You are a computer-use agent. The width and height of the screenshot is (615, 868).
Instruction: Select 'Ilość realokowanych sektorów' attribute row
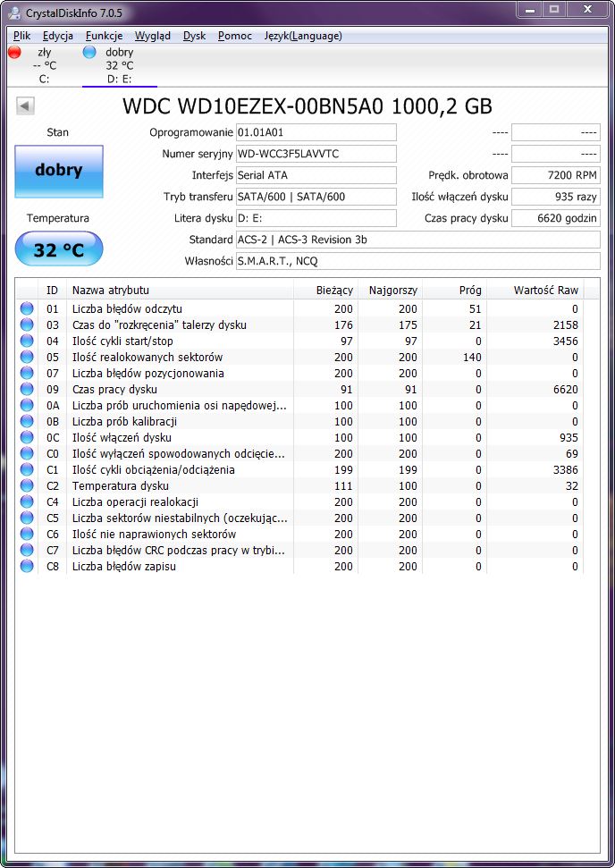[299, 357]
